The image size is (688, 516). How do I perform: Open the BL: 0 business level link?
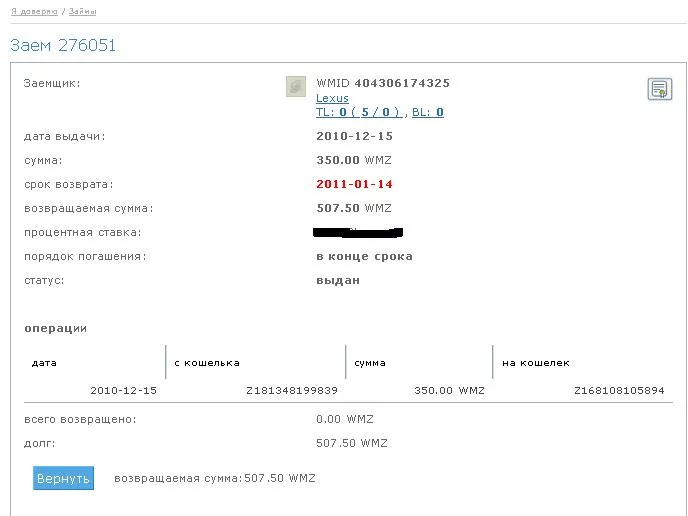coord(428,112)
